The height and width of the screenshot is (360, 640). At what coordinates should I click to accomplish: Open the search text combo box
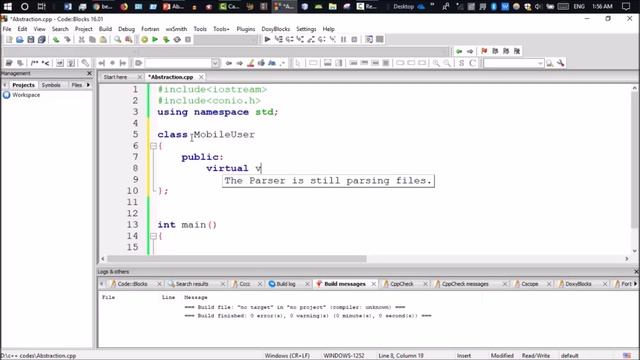pyautogui.click(x=513, y=63)
